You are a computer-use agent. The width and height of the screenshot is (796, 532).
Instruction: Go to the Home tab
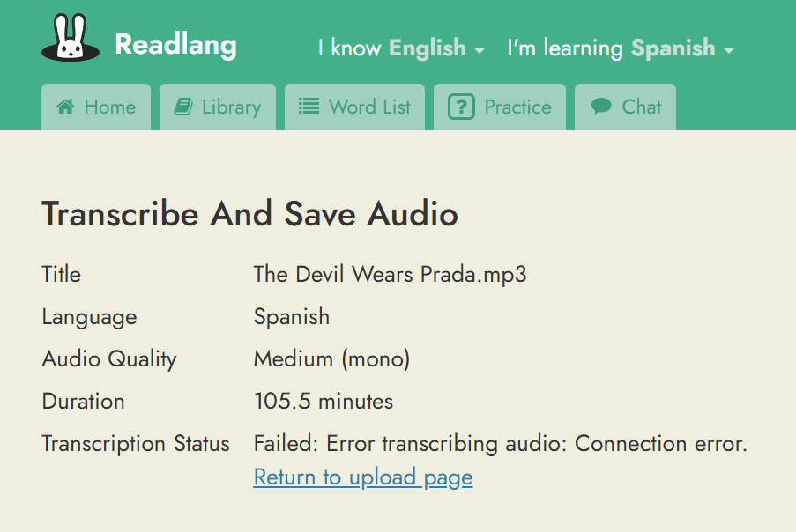96,107
